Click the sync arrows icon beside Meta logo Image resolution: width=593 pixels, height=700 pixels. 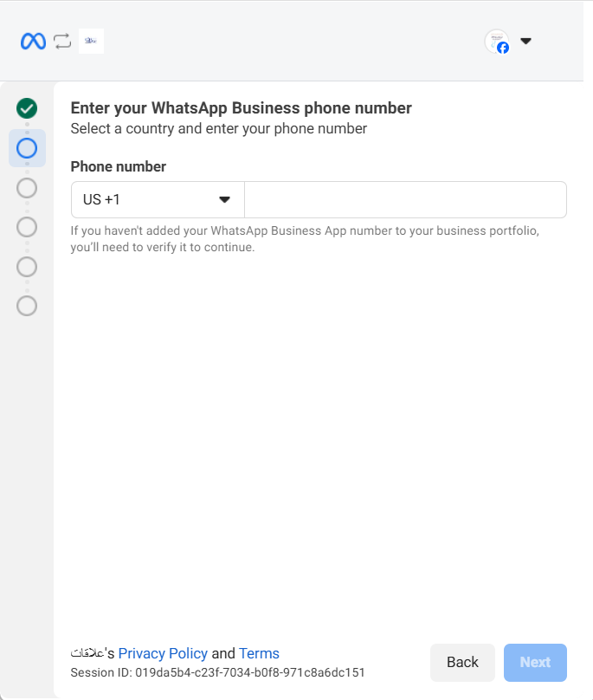pos(62,41)
